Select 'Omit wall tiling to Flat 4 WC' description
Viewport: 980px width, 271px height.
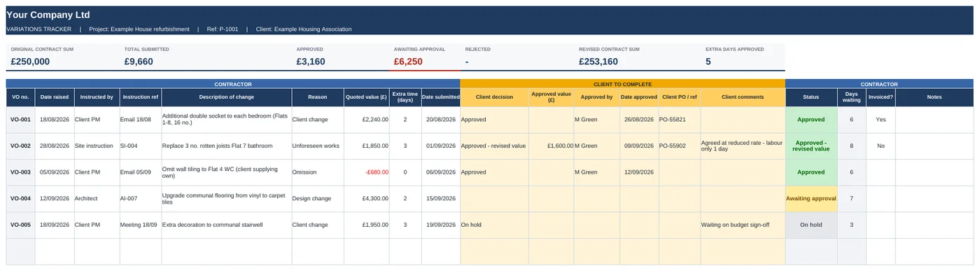tap(226, 172)
